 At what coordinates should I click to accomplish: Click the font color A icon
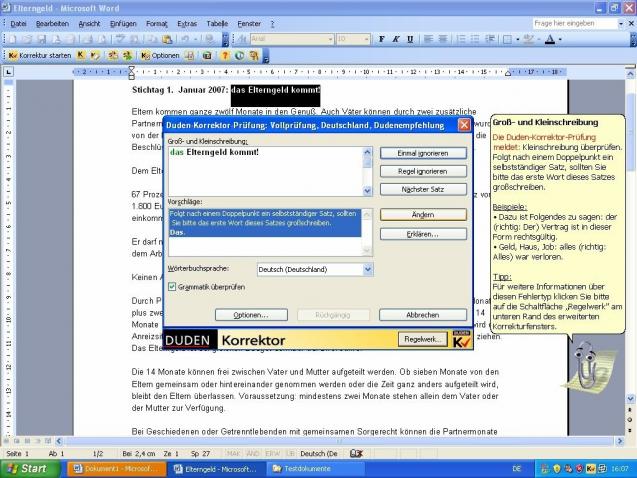pyautogui.click(x=550, y=39)
